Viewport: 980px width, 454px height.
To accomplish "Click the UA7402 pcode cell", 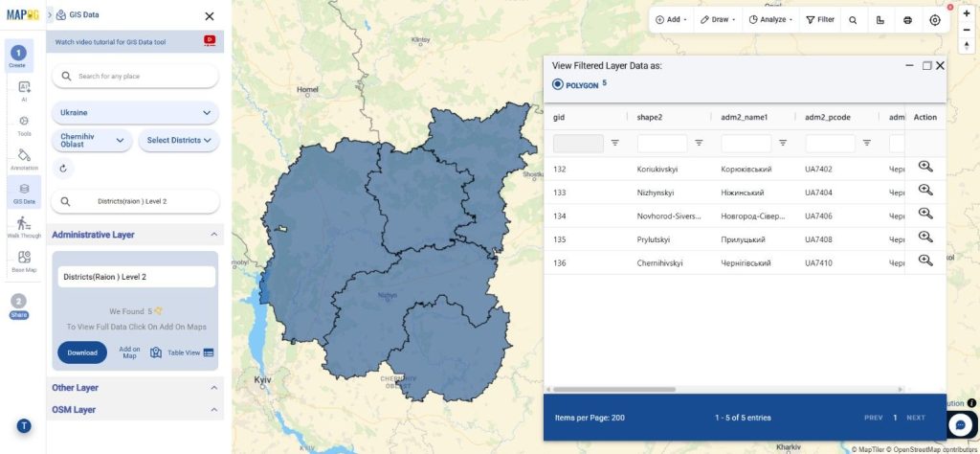I will [819, 170].
